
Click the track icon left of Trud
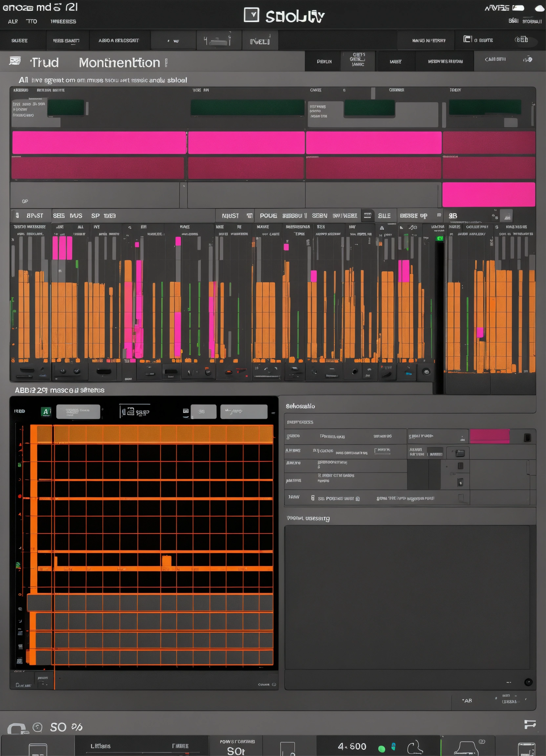click(x=15, y=61)
